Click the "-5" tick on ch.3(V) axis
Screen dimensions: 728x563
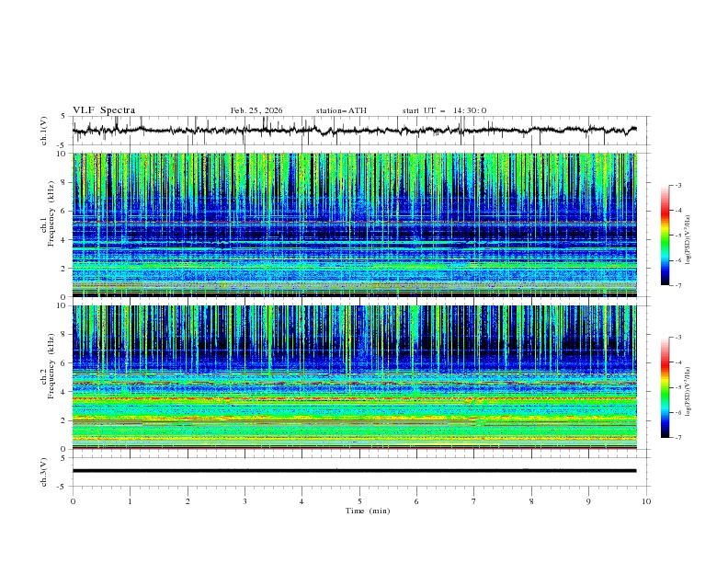[x=63, y=487]
